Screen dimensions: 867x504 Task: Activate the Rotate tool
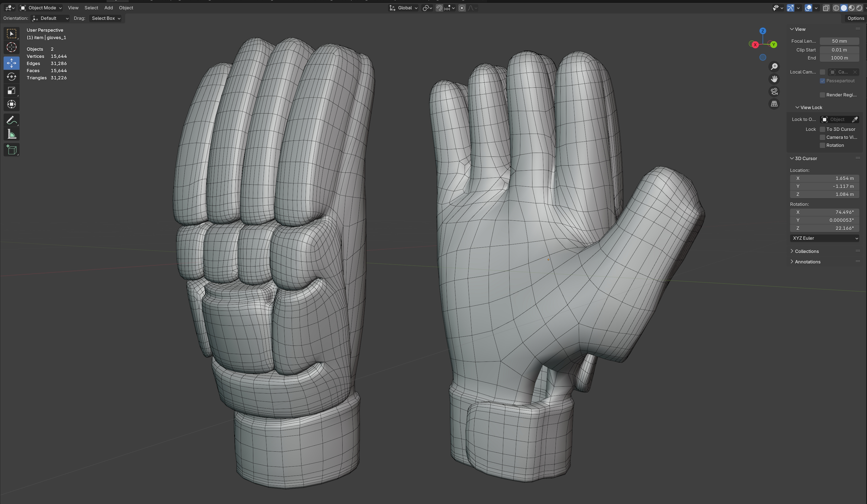[11, 77]
